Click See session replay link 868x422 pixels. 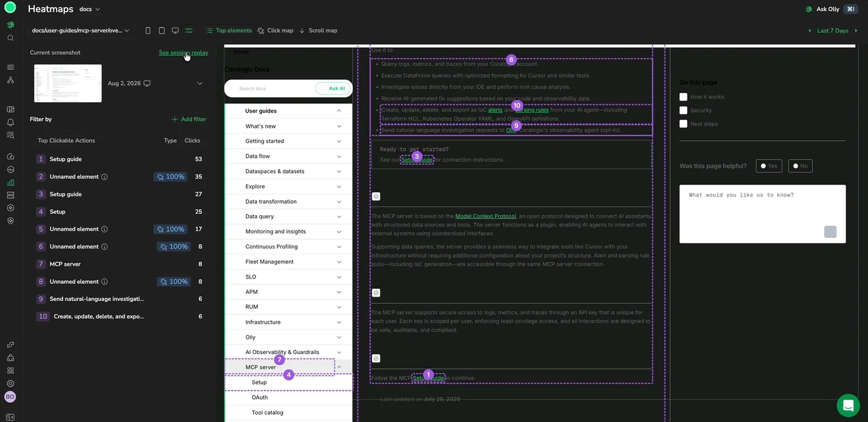183,53
